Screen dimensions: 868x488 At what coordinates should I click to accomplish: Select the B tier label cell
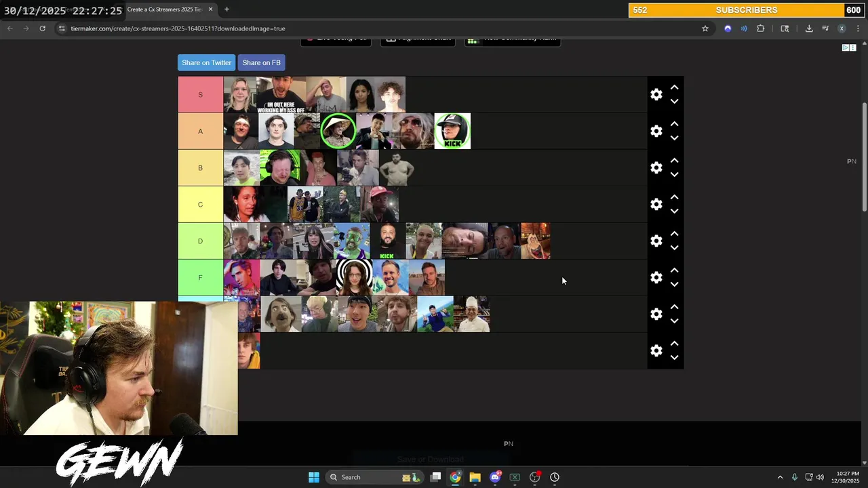pos(200,167)
